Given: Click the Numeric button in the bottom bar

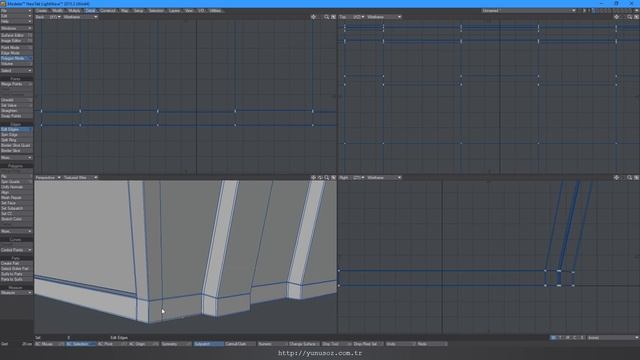Looking at the screenshot, I should tap(272, 344).
